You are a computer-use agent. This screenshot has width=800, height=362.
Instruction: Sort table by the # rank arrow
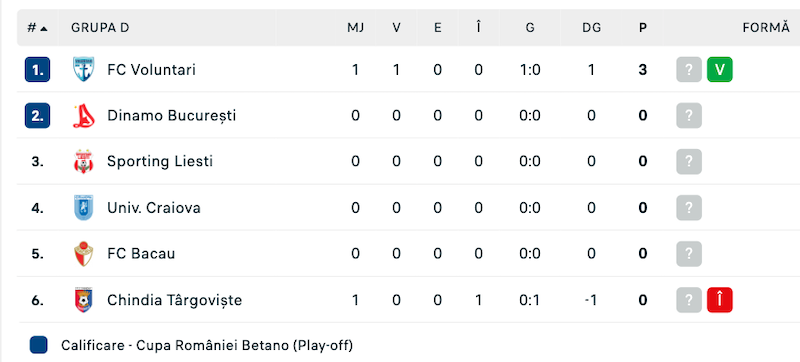tap(37, 28)
